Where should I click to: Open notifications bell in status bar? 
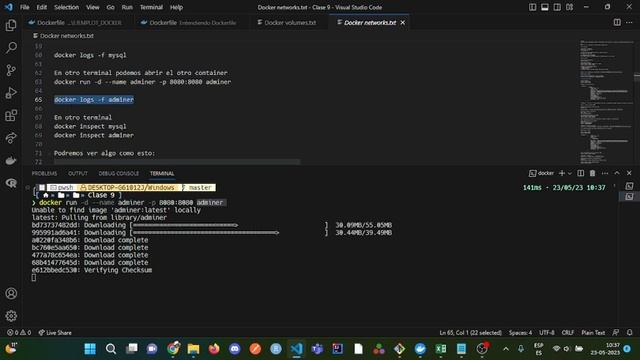pyautogui.click(x=629, y=333)
